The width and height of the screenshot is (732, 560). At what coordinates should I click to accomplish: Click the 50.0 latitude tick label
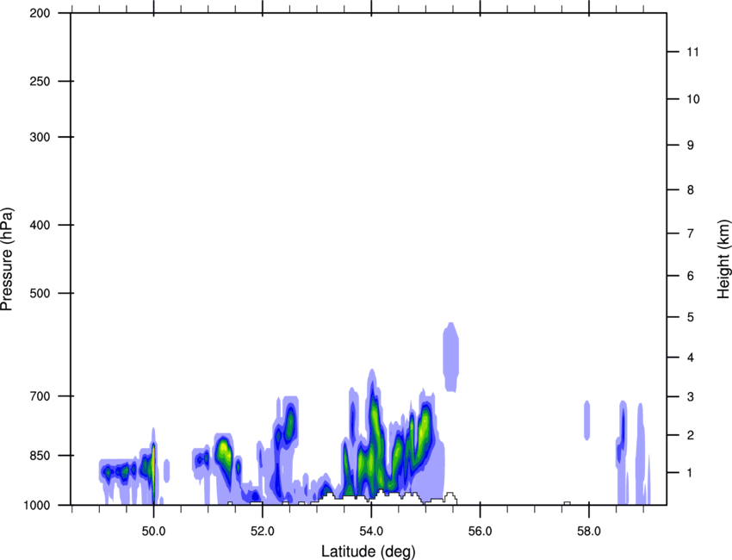click(x=153, y=532)
